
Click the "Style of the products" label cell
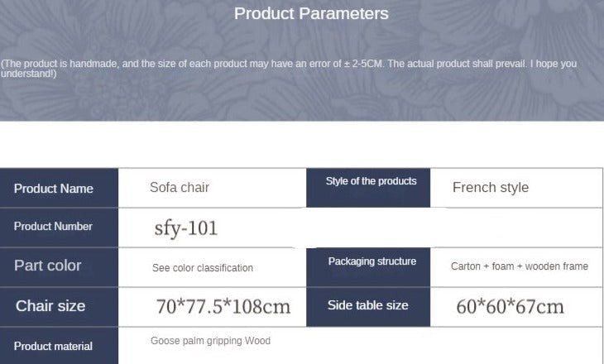point(371,182)
